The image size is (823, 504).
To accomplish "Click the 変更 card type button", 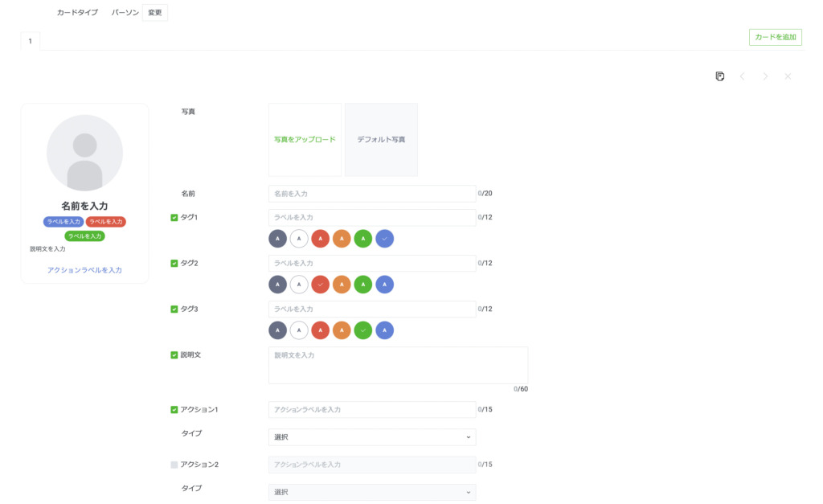I will pos(155,13).
